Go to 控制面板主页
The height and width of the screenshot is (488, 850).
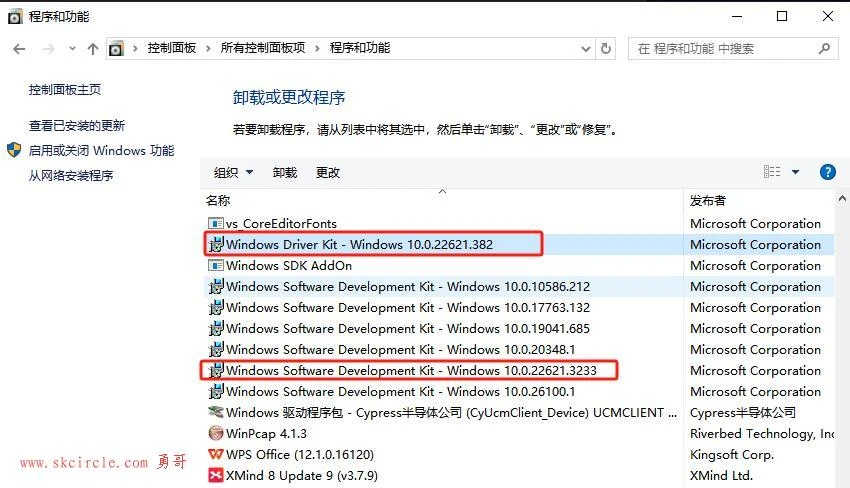[x=65, y=90]
